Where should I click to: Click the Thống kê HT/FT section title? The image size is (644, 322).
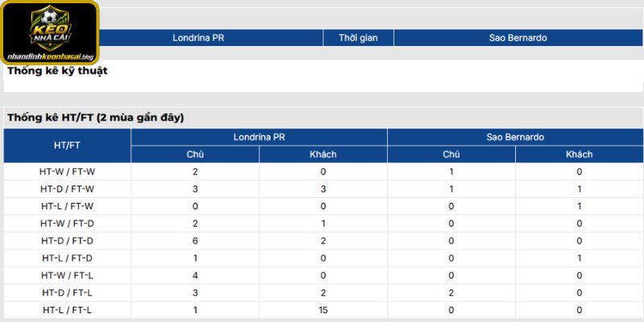[x=96, y=118]
